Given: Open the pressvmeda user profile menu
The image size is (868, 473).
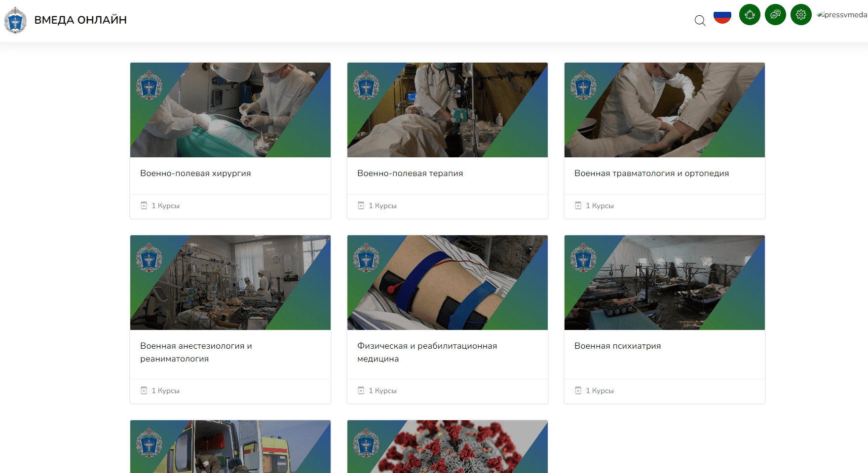Looking at the screenshot, I should [x=842, y=15].
